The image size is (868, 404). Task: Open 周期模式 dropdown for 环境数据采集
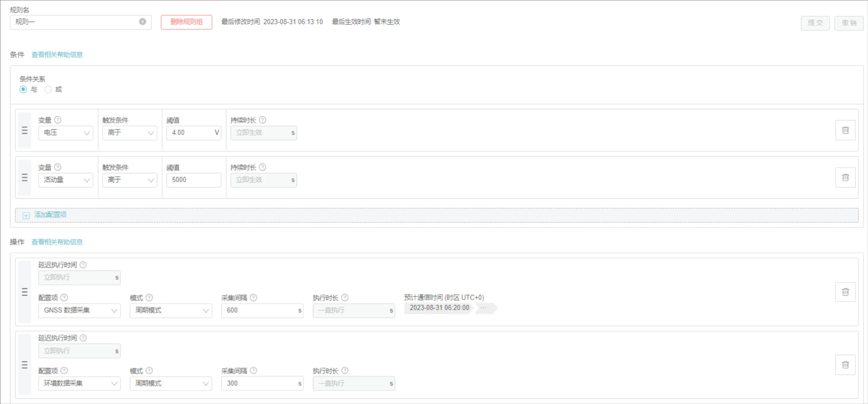(x=171, y=383)
